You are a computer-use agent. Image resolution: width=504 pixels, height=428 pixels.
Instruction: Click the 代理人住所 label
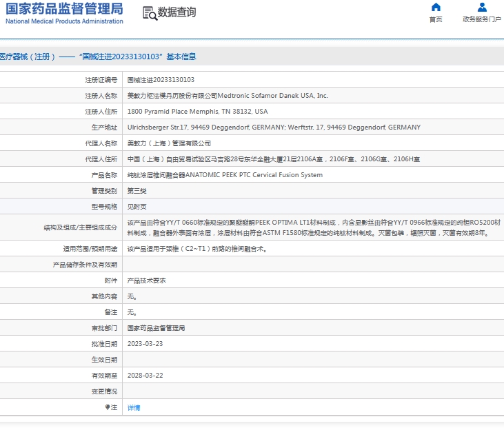point(101,159)
